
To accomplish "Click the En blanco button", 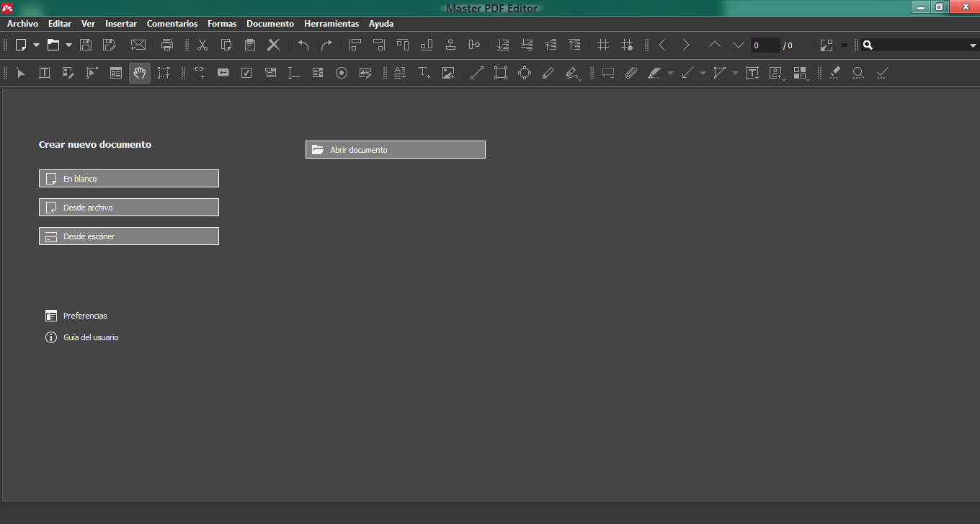I will pyautogui.click(x=129, y=179).
